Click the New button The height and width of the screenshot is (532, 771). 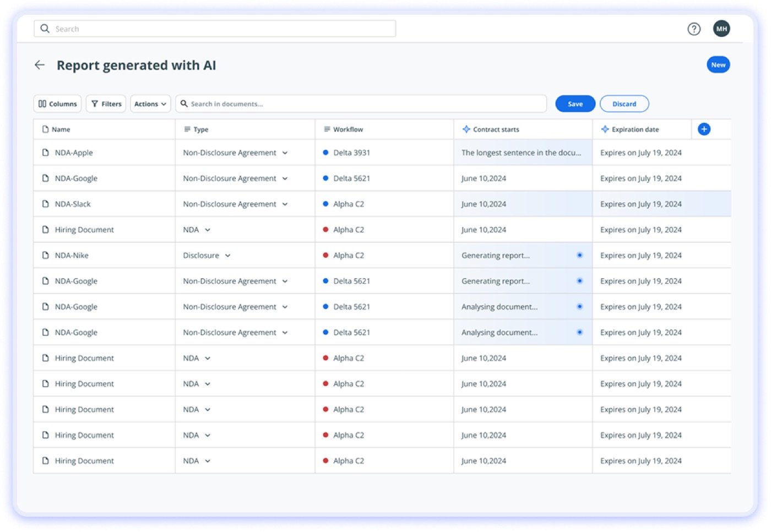coord(718,65)
